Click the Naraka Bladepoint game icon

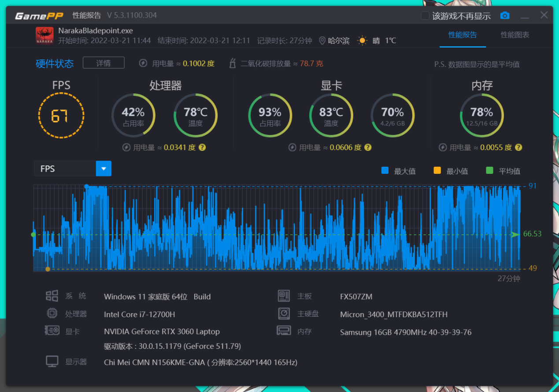(44, 36)
